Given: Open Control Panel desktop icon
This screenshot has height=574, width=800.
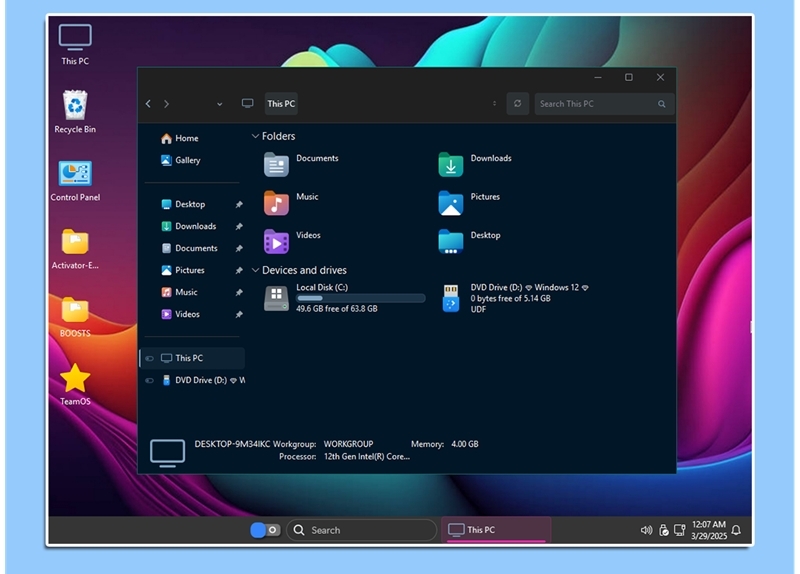Looking at the screenshot, I should 75,181.
